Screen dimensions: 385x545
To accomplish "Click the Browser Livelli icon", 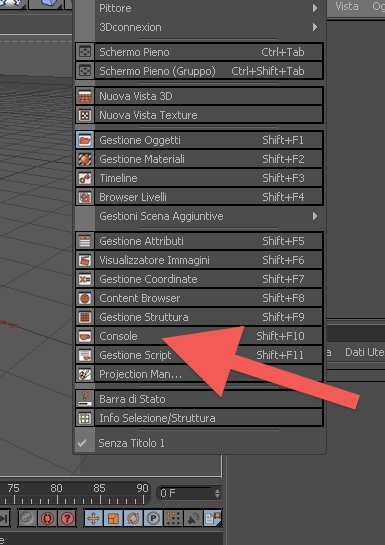I will coord(85,197).
